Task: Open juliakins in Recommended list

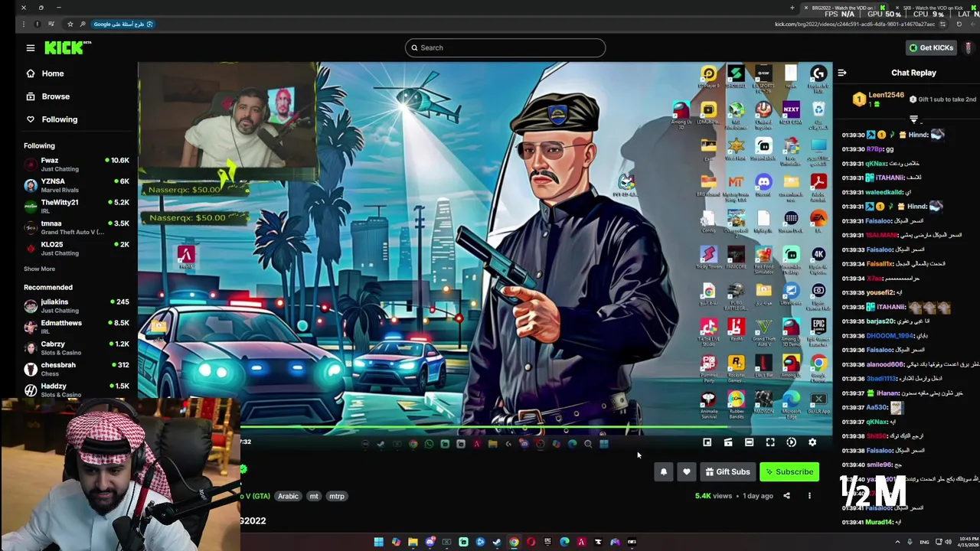Action: pyautogui.click(x=77, y=306)
